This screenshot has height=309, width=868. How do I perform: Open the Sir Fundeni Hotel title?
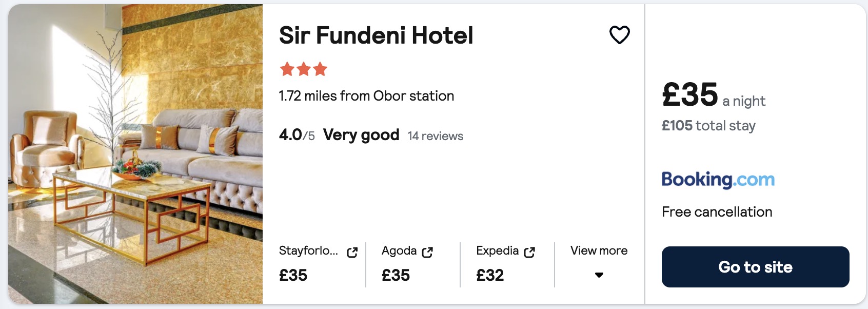pos(376,35)
